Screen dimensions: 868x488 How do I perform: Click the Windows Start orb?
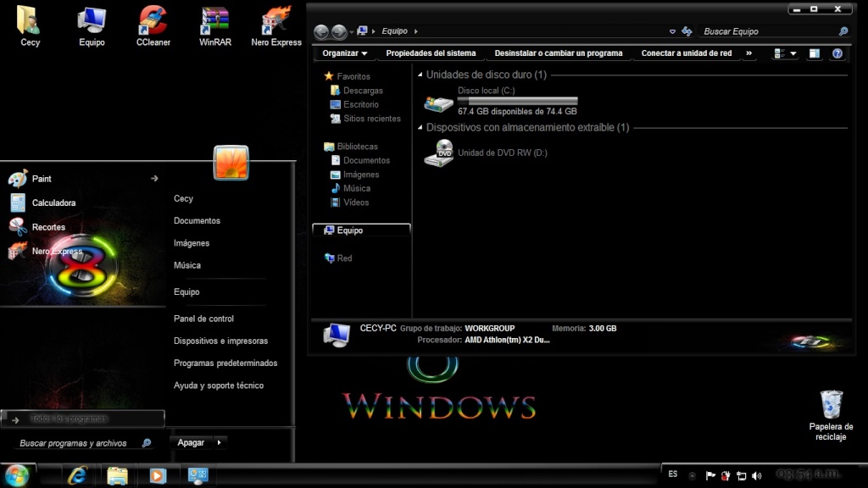pos(17,475)
